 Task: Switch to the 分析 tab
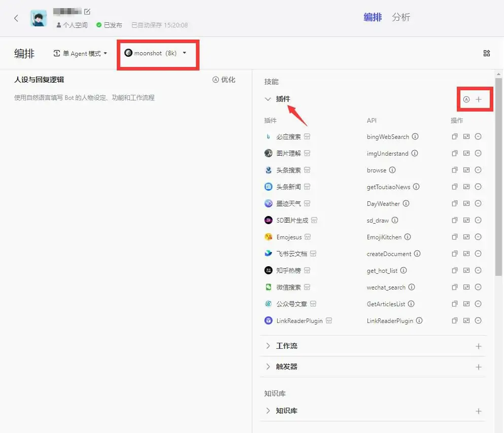(400, 17)
